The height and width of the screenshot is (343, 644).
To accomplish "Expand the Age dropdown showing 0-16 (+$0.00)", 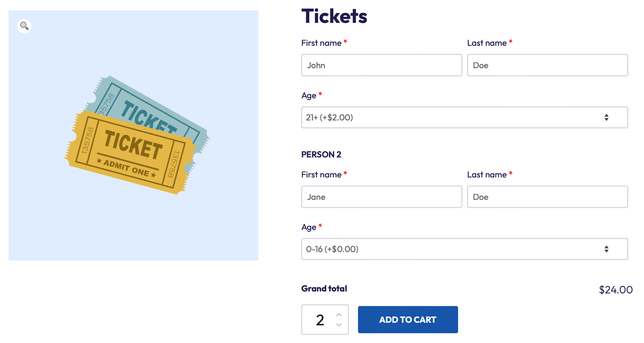I will pos(464,249).
